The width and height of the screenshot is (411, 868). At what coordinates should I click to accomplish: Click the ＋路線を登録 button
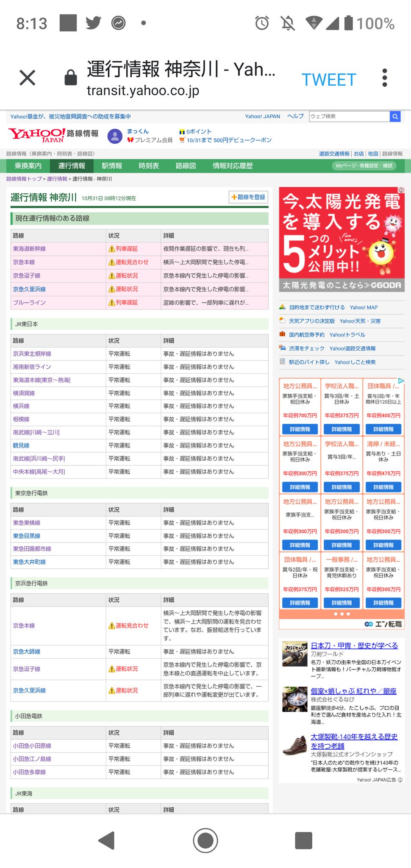tap(248, 197)
